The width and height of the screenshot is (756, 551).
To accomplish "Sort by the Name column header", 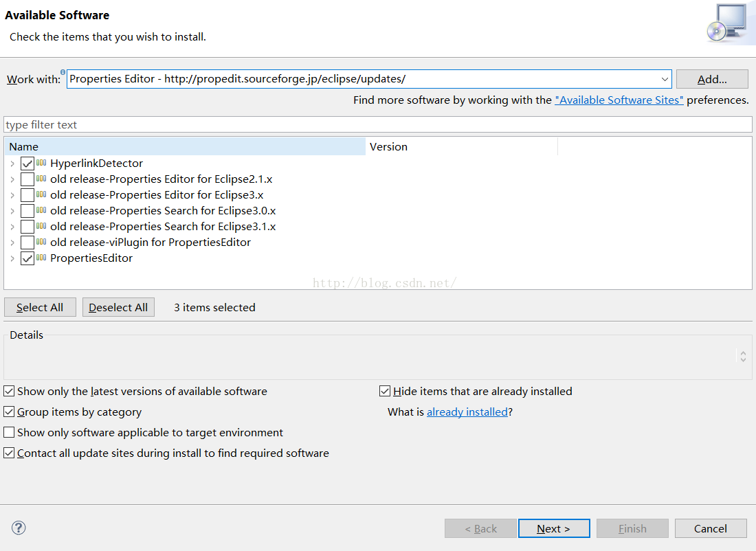I will point(185,146).
